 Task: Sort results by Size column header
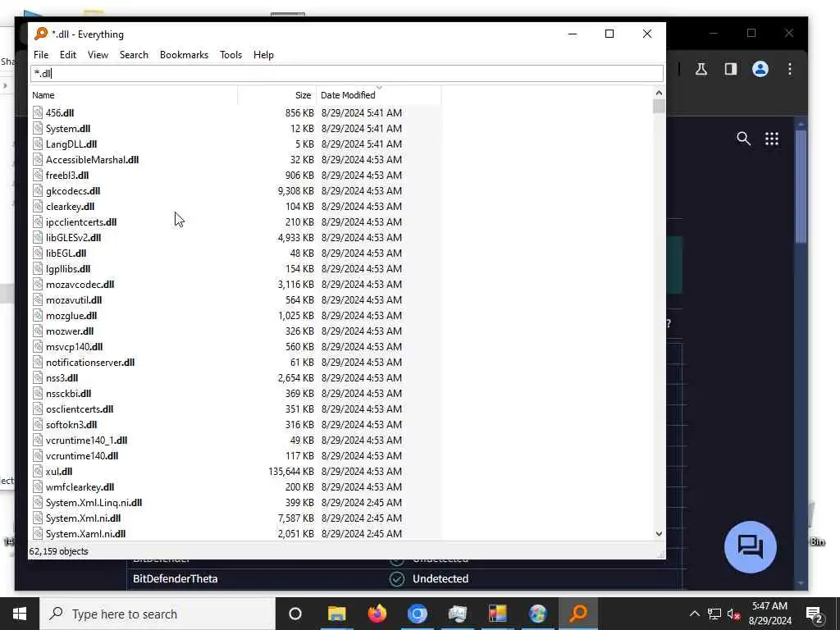point(277,95)
